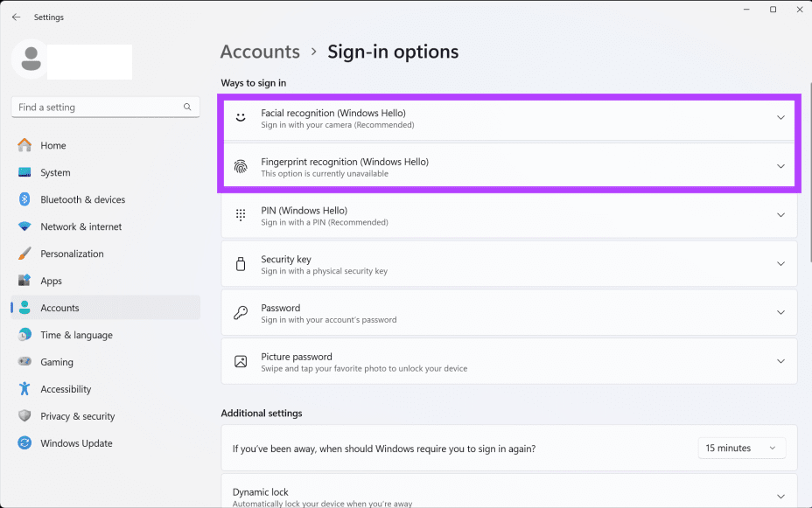
Task: Click 'Sign in with your account's password' text
Action: pos(329,320)
